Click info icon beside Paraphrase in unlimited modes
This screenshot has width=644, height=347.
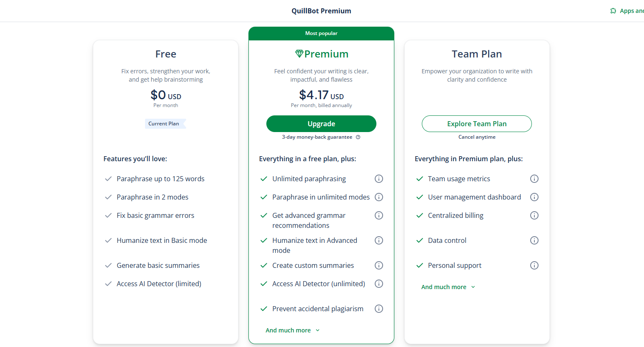click(378, 197)
